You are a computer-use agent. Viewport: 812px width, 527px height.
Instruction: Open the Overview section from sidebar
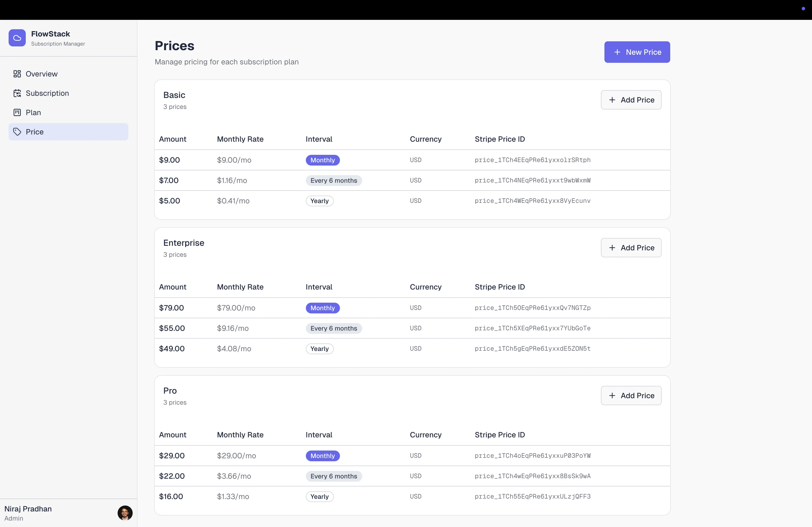[41, 74]
